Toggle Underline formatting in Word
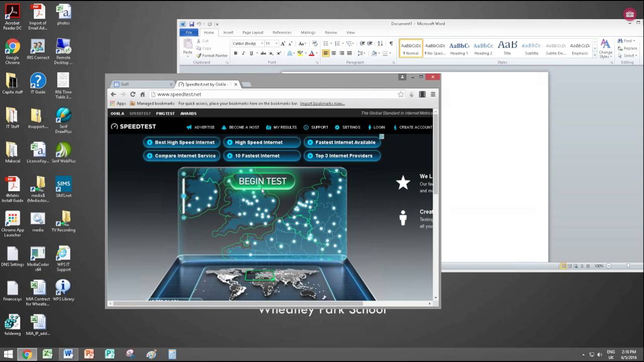This screenshot has height=362, width=644. pos(252,53)
